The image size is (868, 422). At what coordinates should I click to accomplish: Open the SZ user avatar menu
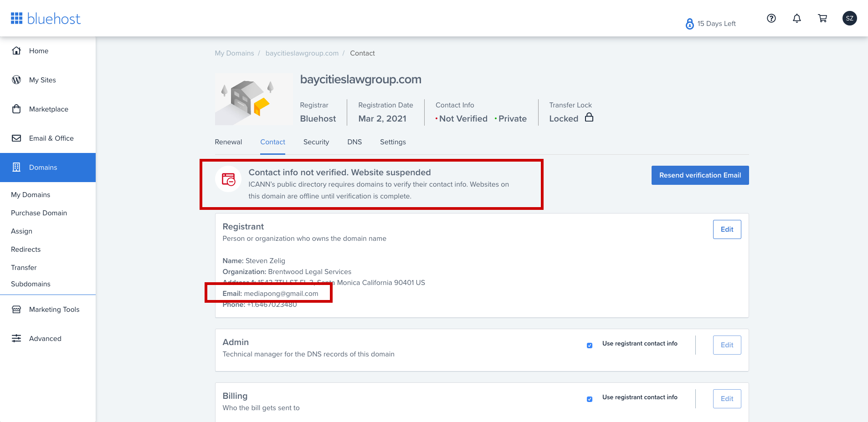(850, 18)
